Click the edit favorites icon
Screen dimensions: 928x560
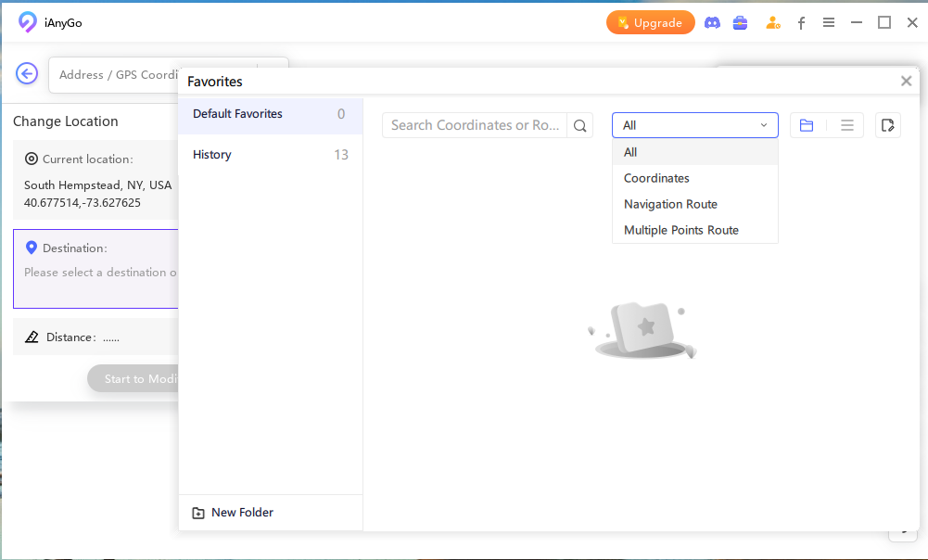point(888,125)
